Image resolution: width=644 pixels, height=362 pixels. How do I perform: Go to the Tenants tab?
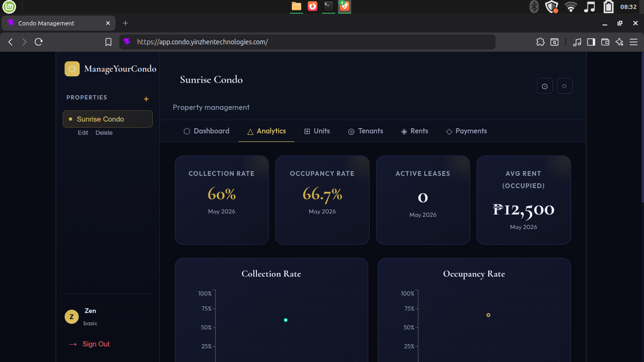pos(365,131)
